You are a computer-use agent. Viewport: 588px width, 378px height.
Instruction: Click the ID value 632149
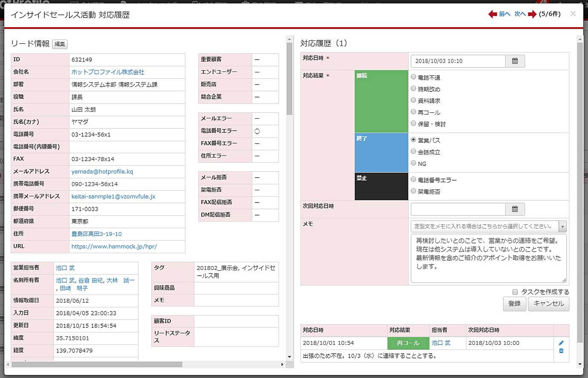[82, 60]
